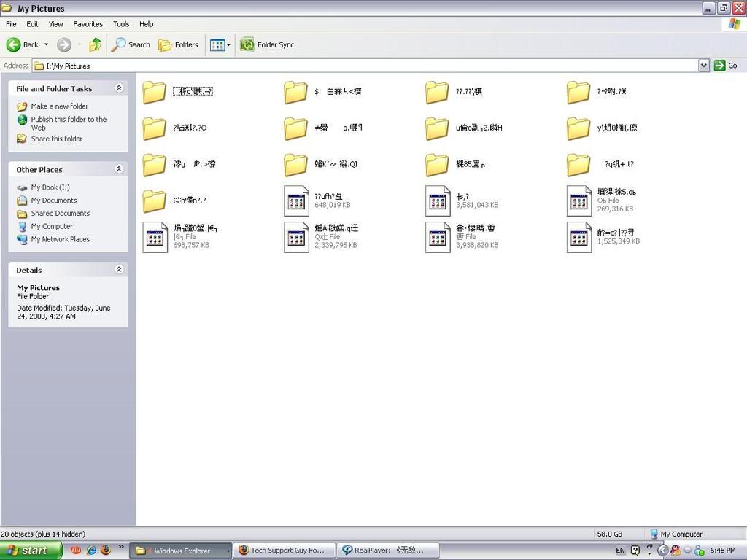Open the Favorites menu
The width and height of the screenshot is (747, 560).
click(x=88, y=24)
